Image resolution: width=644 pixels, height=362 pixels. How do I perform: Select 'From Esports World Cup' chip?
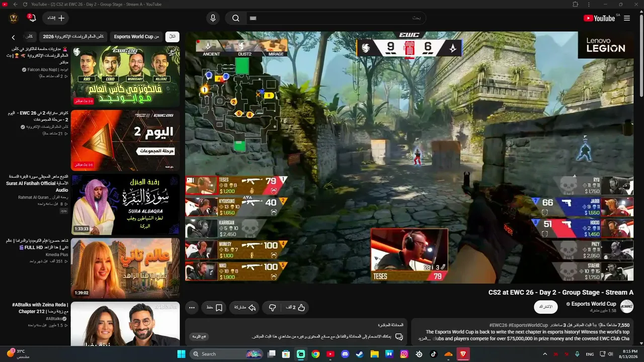click(x=136, y=37)
